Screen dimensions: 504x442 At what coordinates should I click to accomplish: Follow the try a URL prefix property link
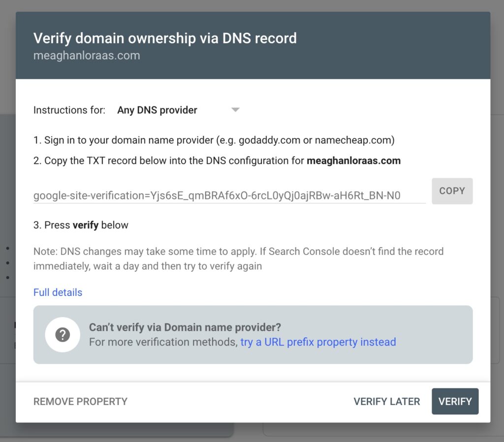point(318,342)
